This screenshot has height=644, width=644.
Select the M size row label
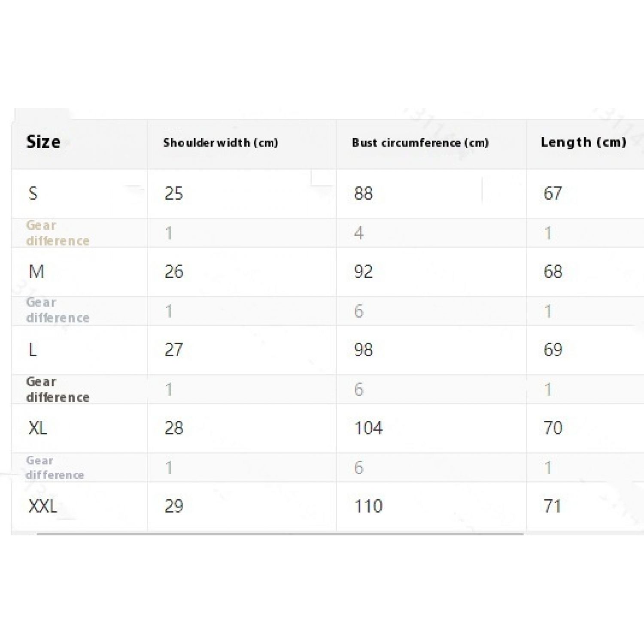pos(36,272)
